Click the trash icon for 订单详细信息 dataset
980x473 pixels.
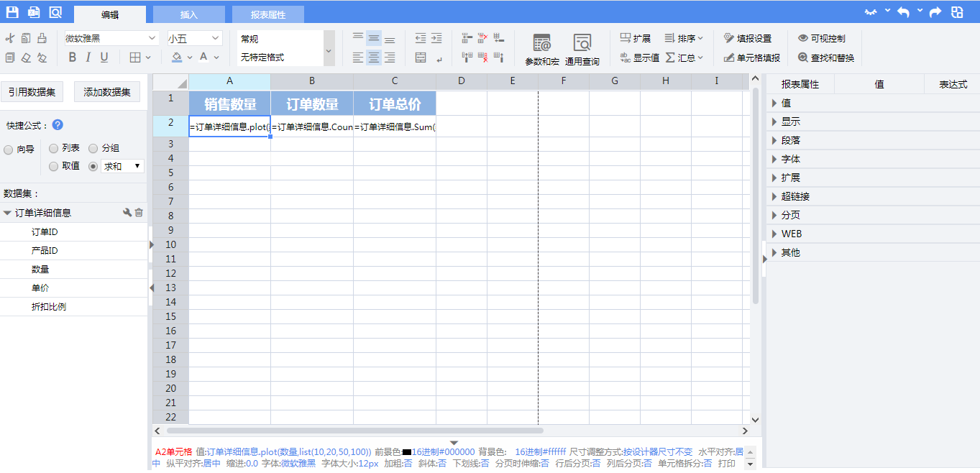click(139, 213)
